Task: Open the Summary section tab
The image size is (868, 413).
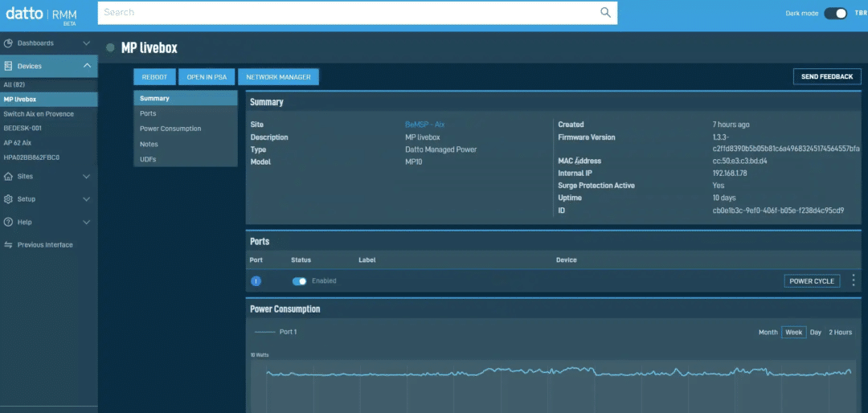Action: 186,99
